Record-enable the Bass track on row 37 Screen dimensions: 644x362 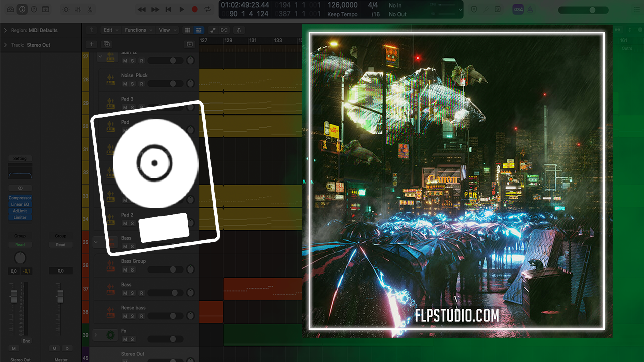(141, 293)
